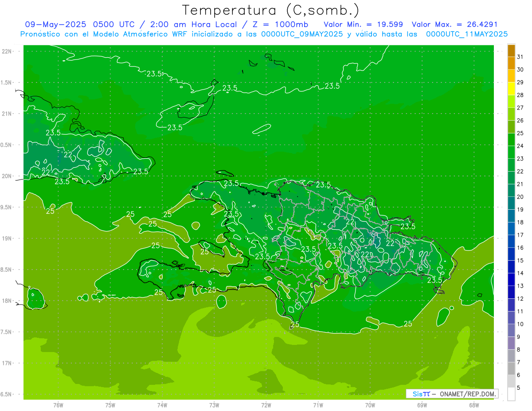Click the green swatch between 23 and 24
This screenshot has height=411, width=532.
[x=511, y=152]
